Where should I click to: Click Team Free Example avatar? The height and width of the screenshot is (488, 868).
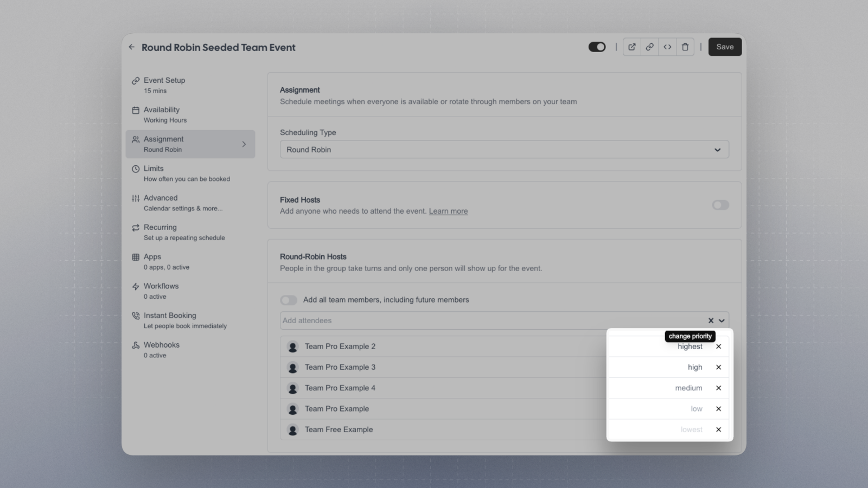coord(293,430)
